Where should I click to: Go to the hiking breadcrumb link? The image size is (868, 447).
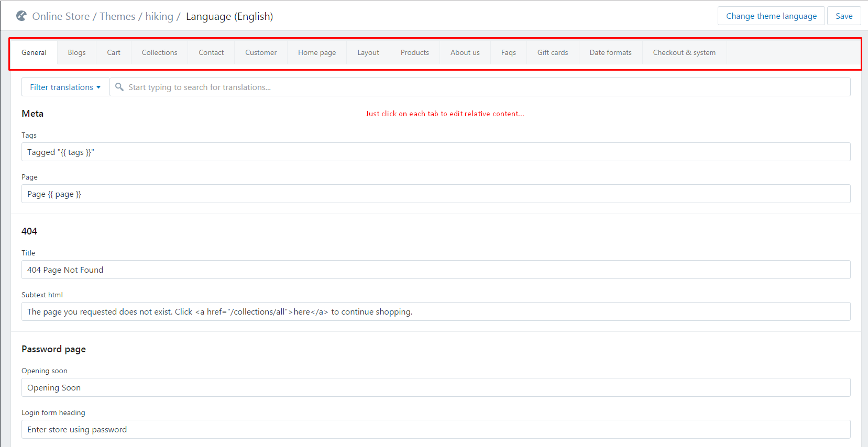pyautogui.click(x=159, y=16)
